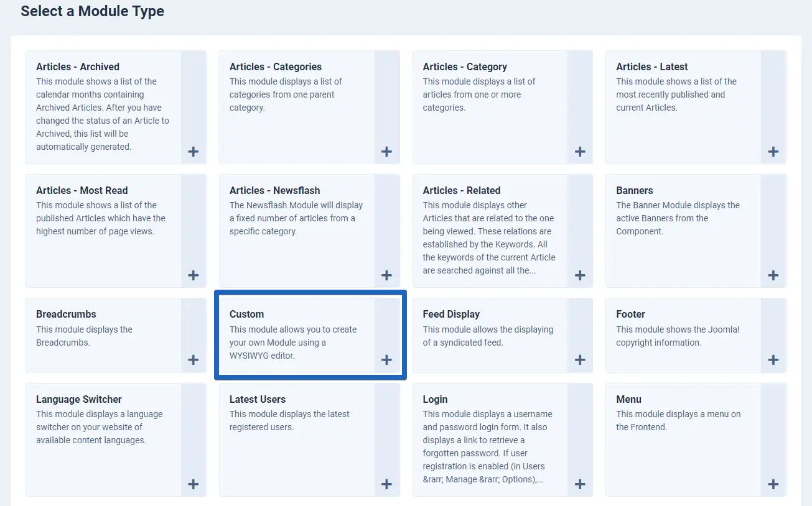Click the plus icon on Custom module
812x506 pixels.
pyautogui.click(x=386, y=360)
